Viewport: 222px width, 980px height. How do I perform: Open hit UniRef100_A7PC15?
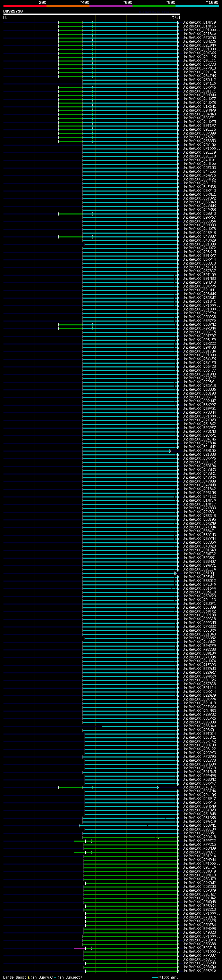click(199, 844)
